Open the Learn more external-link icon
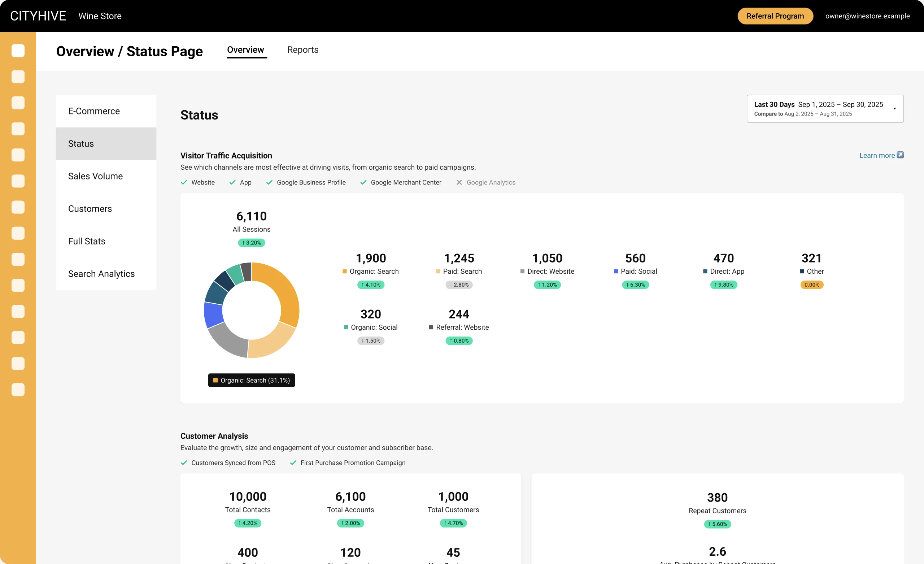Viewport: 924px width, 564px height. coord(900,155)
